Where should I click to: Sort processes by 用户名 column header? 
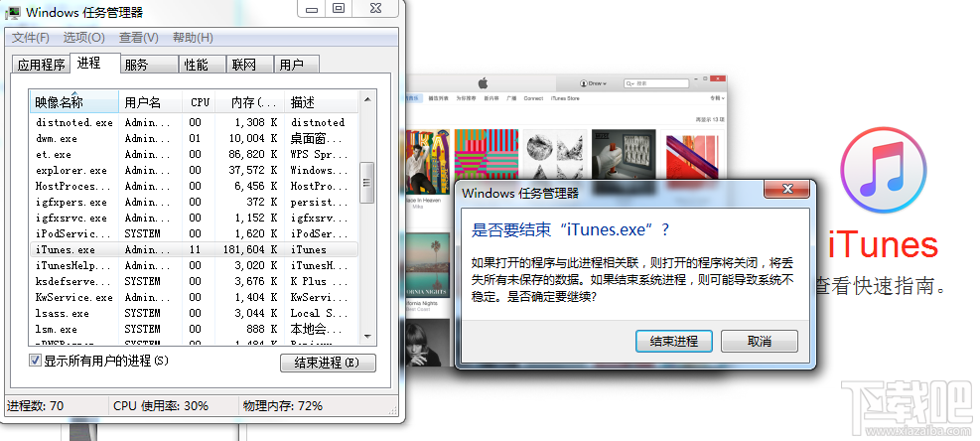151,102
